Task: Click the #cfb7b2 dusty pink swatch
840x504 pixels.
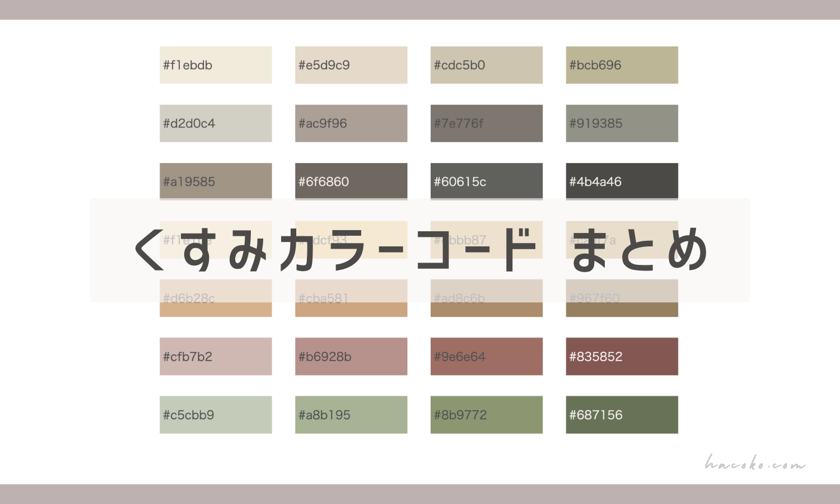Action: (216, 356)
